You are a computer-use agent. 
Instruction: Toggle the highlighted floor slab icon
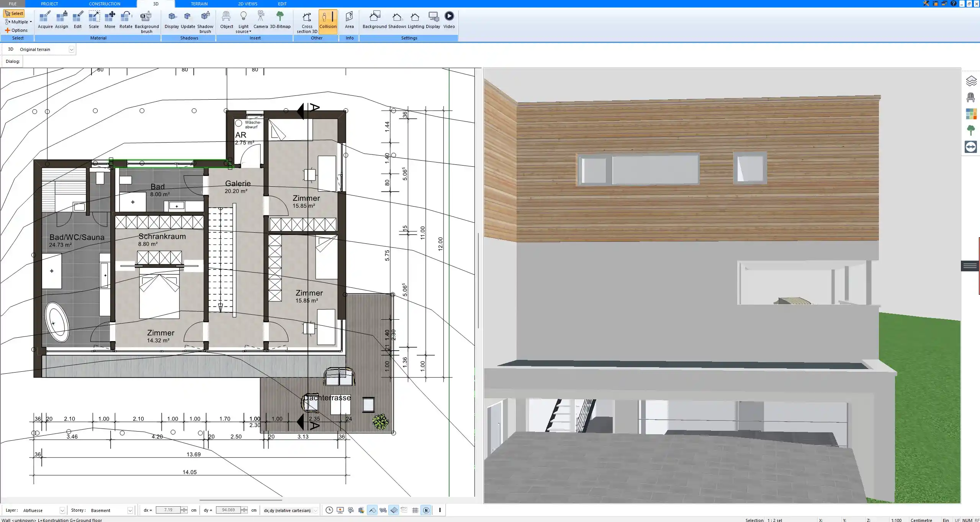pos(394,510)
